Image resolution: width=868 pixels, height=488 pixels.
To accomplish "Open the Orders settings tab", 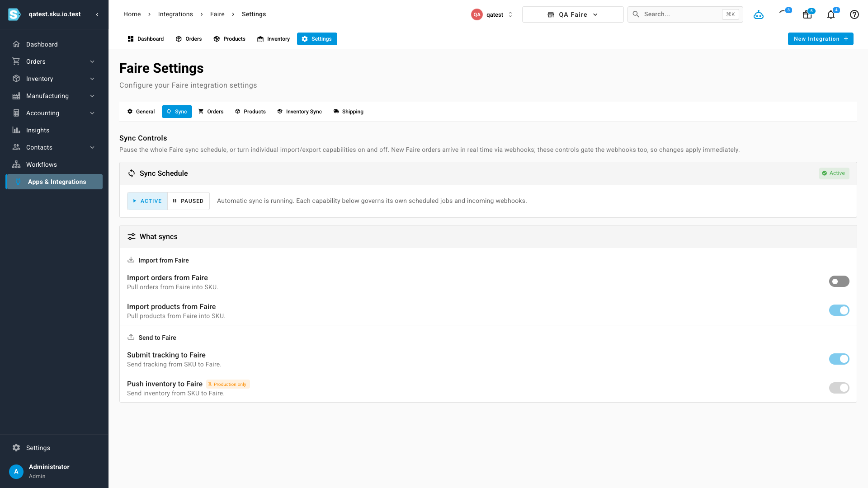I will pos(211,112).
